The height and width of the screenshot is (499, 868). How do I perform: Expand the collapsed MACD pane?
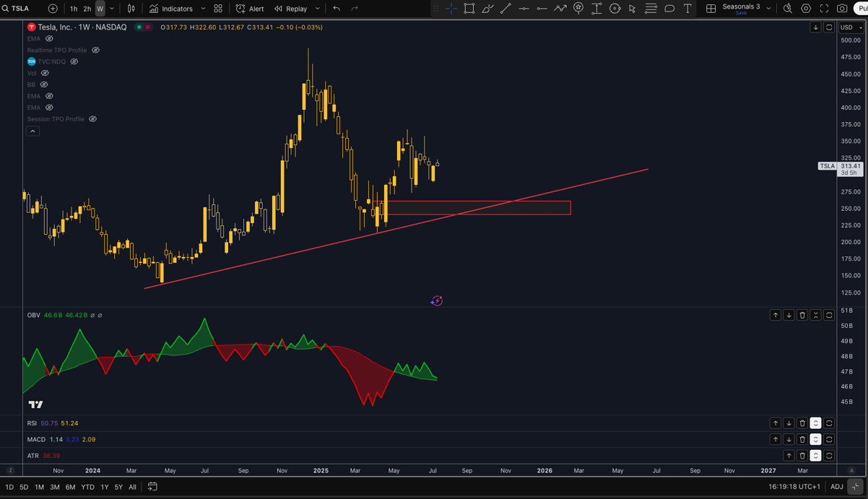(815, 440)
